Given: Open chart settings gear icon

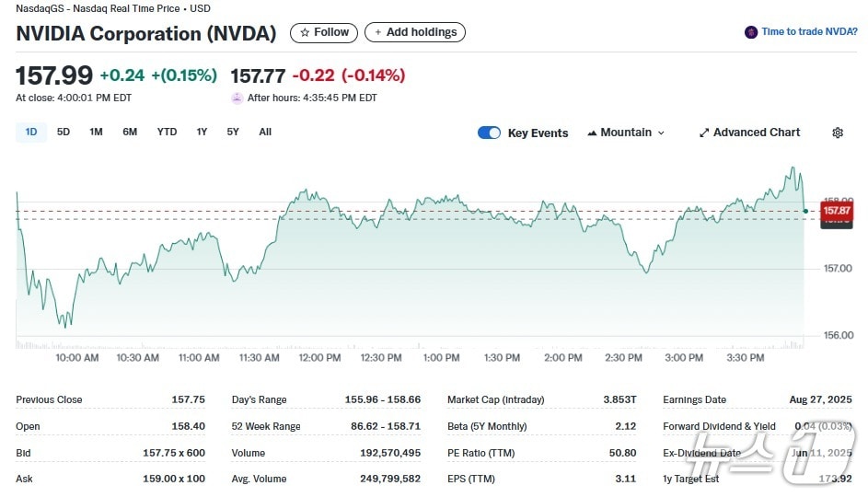Looking at the screenshot, I should point(837,133).
